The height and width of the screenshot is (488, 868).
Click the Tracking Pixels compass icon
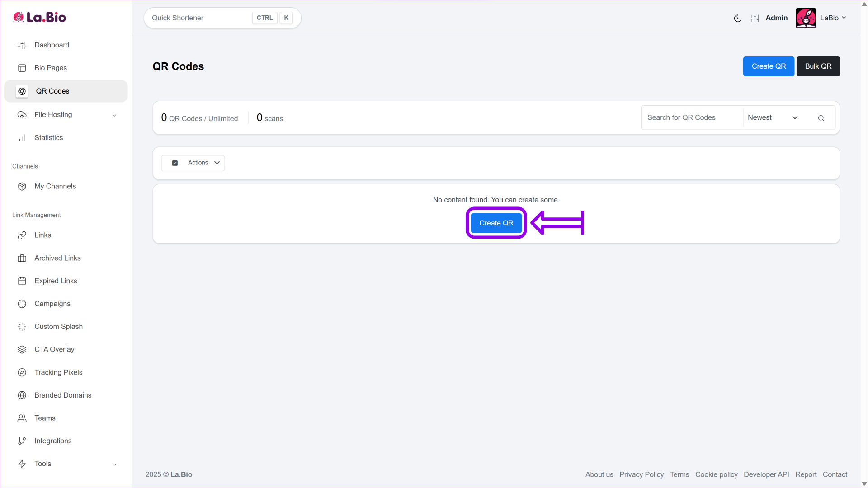click(22, 372)
